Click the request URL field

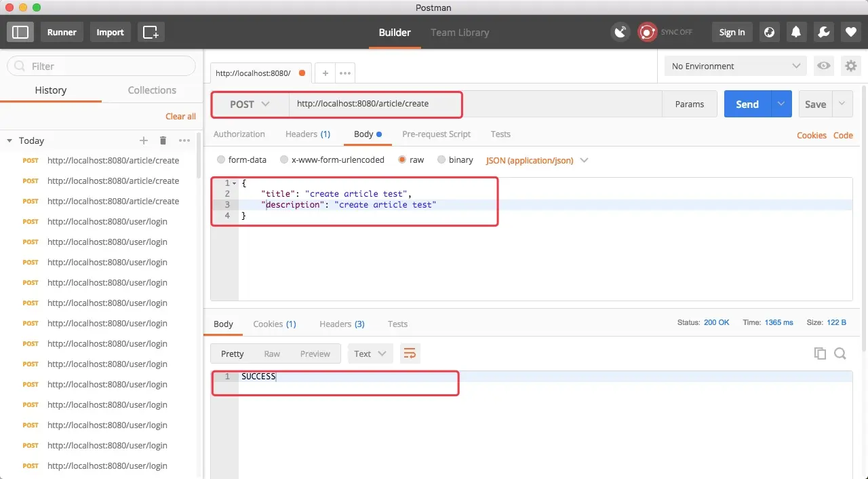[x=475, y=104]
